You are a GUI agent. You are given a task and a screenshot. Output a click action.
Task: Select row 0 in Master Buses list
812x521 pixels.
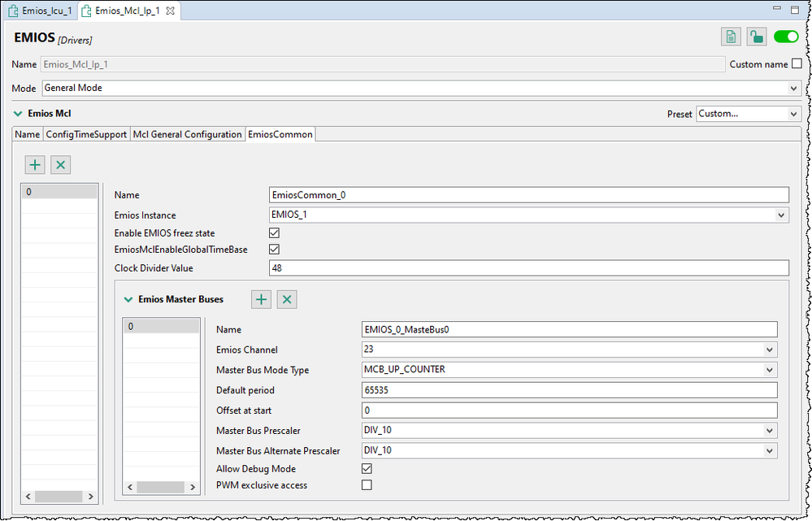pos(160,325)
